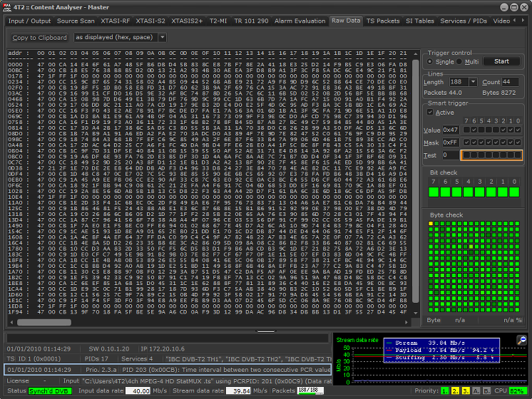Click the hex view scroll-left arrow
This screenshot has height=399, width=532.
coord(12,322)
